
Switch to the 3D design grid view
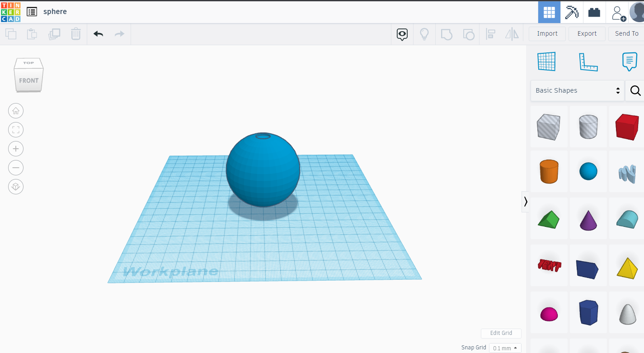tap(549, 12)
